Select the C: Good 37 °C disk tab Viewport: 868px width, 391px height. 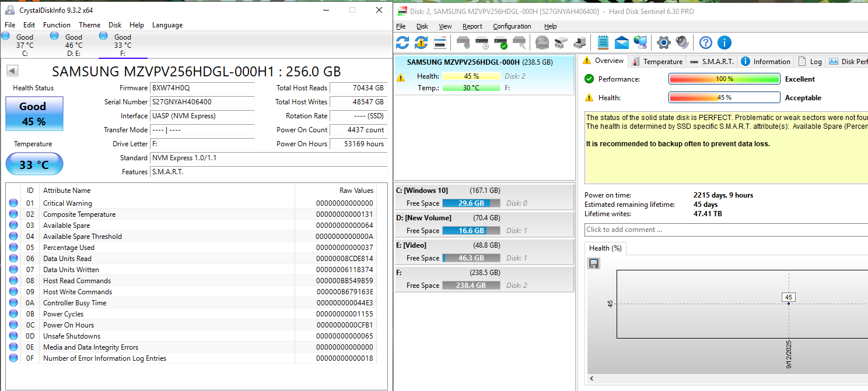tap(24, 45)
